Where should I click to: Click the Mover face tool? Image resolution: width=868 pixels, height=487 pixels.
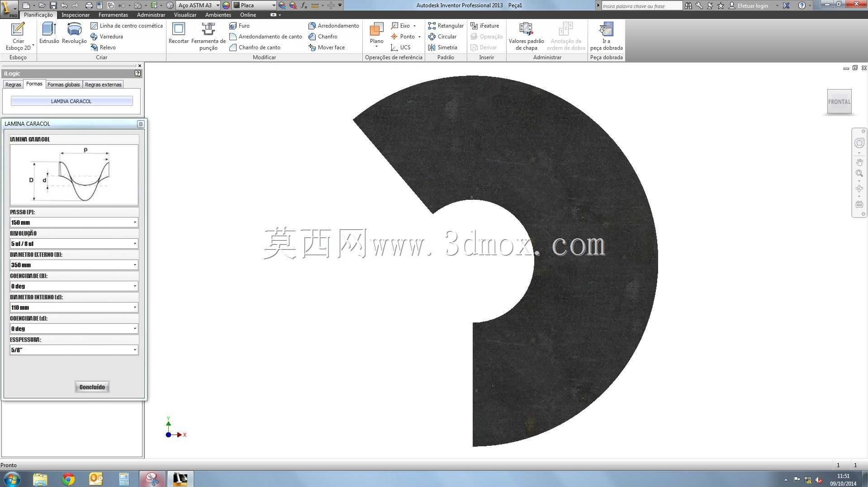[327, 47]
